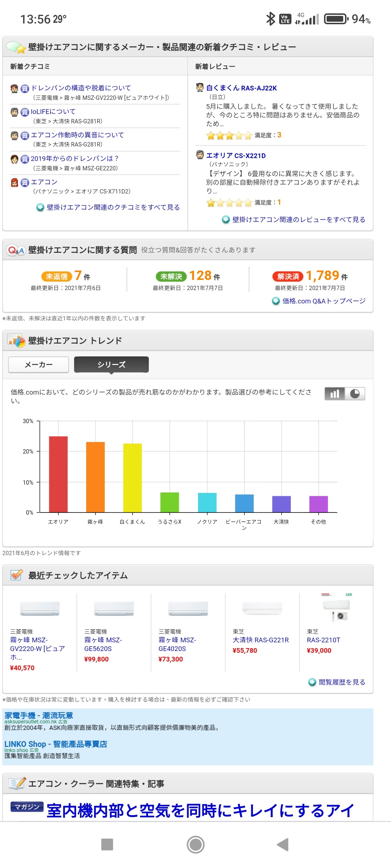Click arrow icon beside レビューをすべて見る

pos(226,220)
